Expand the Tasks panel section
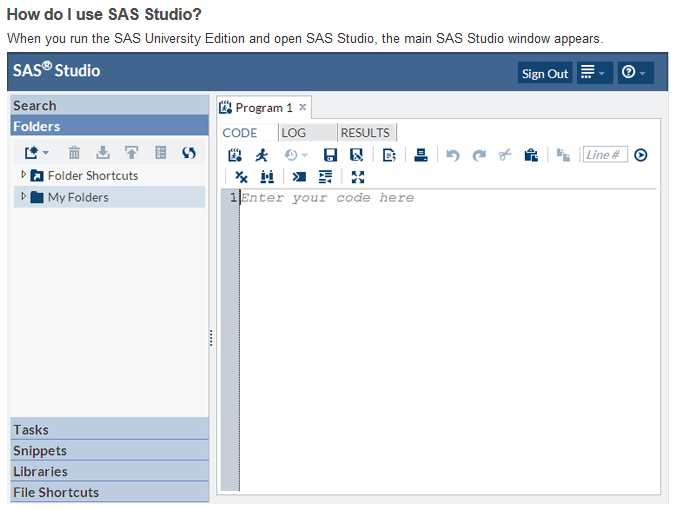The image size is (676, 510). pos(110,429)
